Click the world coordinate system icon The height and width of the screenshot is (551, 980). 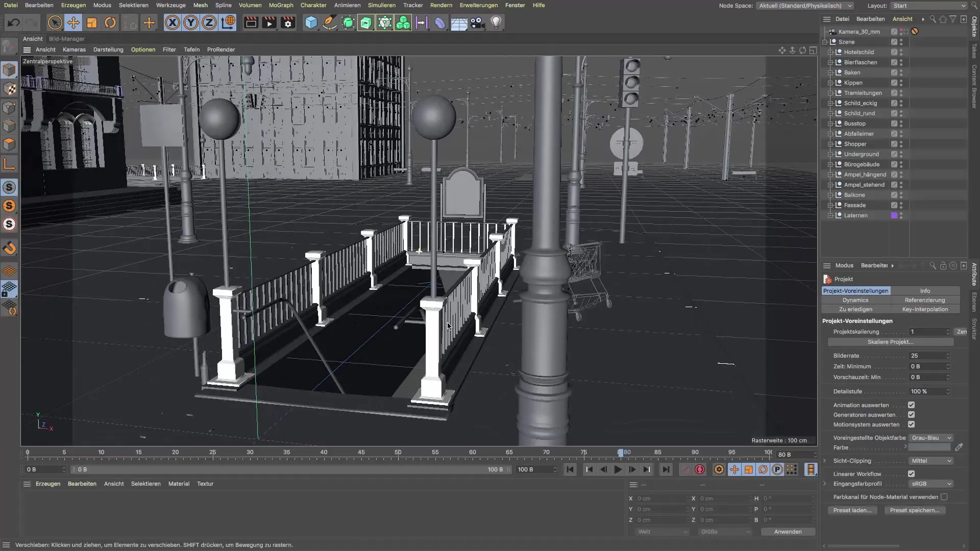point(228,23)
